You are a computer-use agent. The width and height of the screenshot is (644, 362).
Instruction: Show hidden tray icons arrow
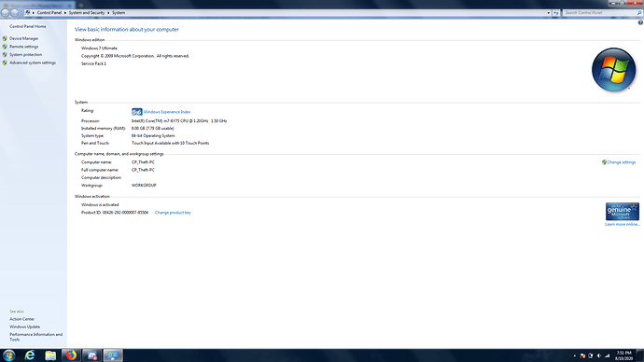(x=575, y=355)
